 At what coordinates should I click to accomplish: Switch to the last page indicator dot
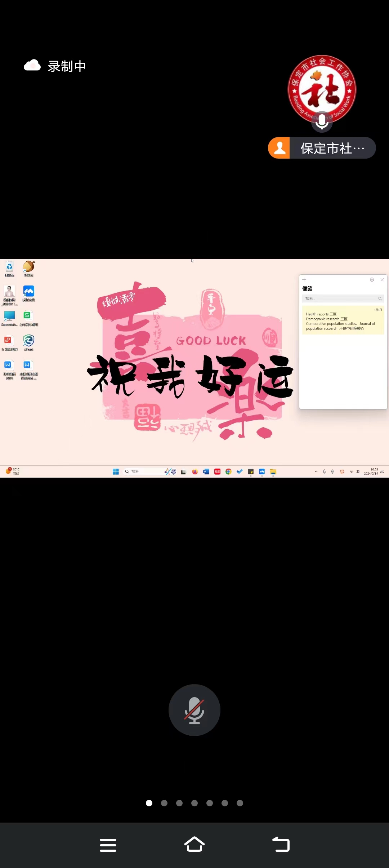click(240, 803)
